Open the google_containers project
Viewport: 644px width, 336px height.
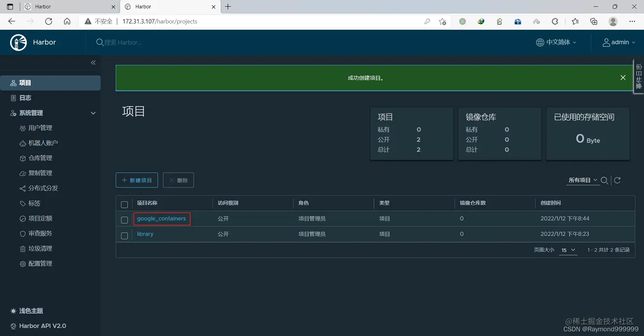[x=161, y=219]
